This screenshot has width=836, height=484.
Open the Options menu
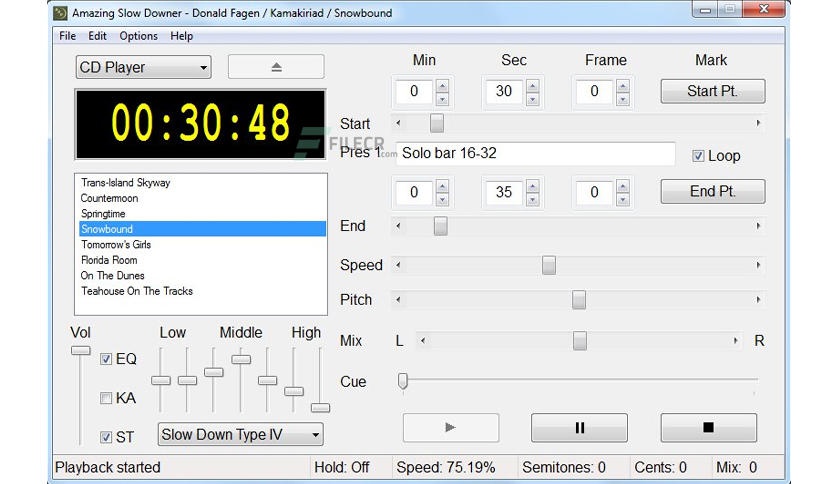(x=139, y=36)
